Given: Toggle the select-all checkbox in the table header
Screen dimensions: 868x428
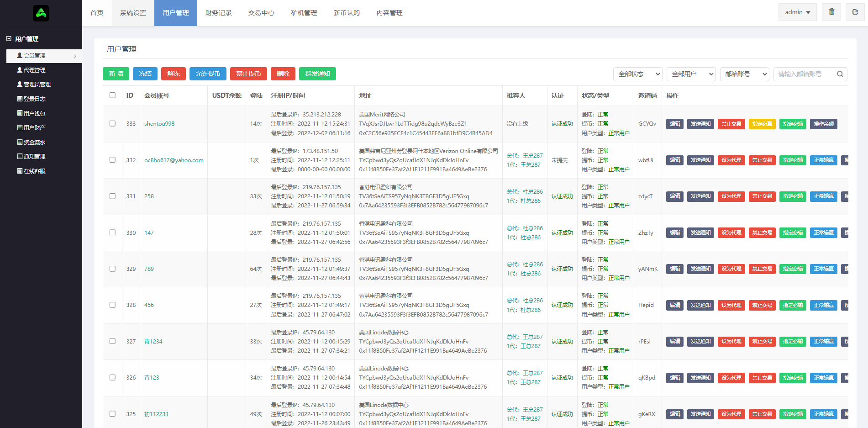Looking at the screenshot, I should 112,95.
